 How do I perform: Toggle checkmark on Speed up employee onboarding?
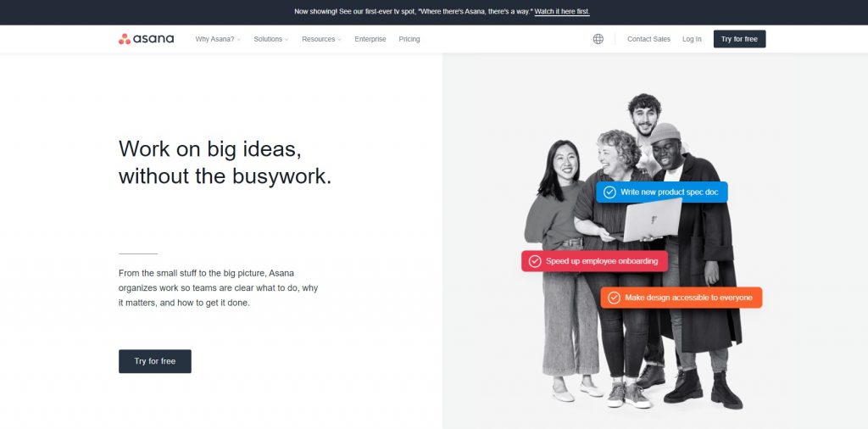535,261
